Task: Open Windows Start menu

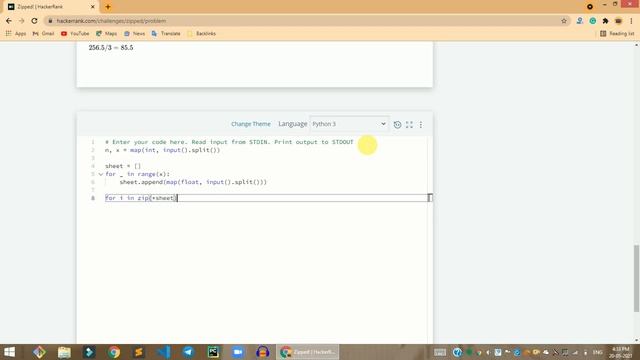Action: click(9, 352)
